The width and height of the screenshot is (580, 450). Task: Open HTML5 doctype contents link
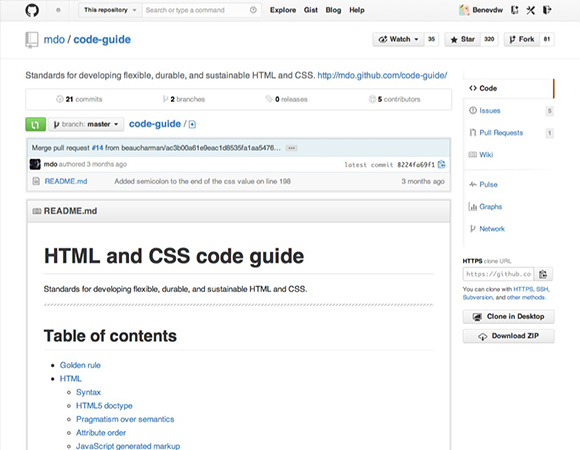pos(104,406)
